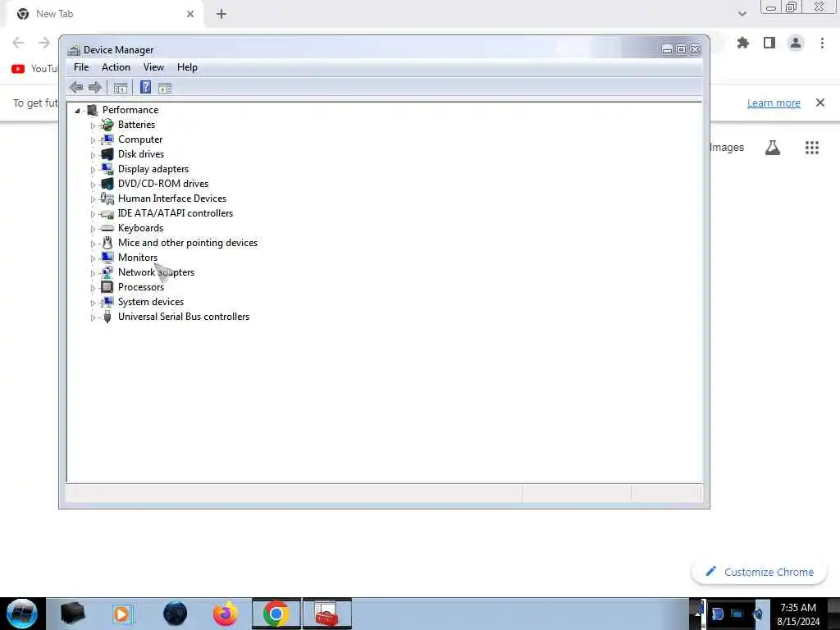This screenshot has width=840, height=630.
Task: Expand the Network adapters node
Action: (93, 273)
